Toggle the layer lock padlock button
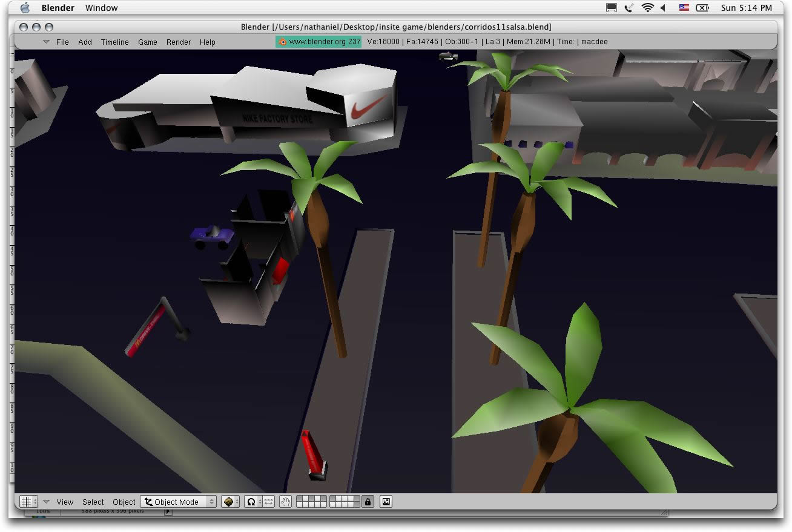 368,502
